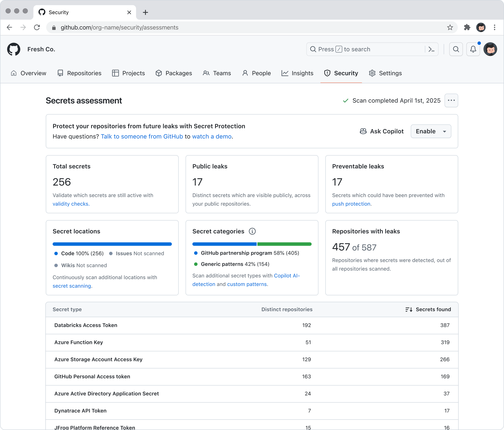Follow the 'watch a demo' link
The width and height of the screenshot is (504, 430).
click(212, 136)
